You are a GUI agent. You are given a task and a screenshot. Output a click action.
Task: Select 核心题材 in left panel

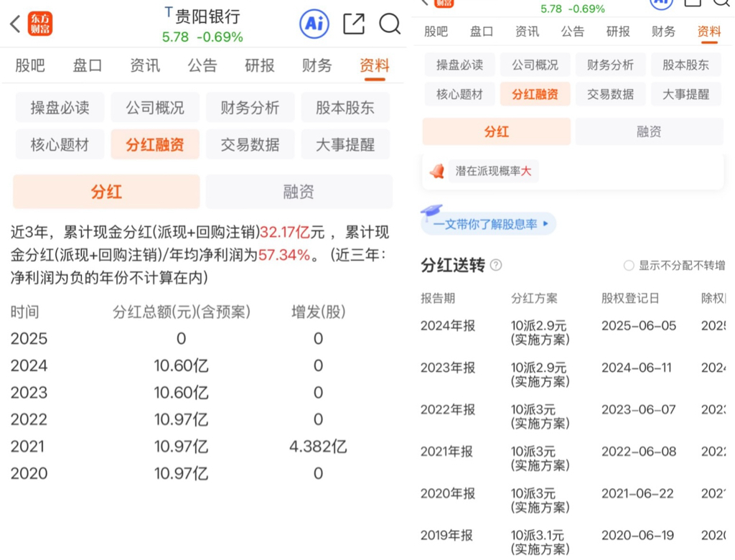[60, 144]
